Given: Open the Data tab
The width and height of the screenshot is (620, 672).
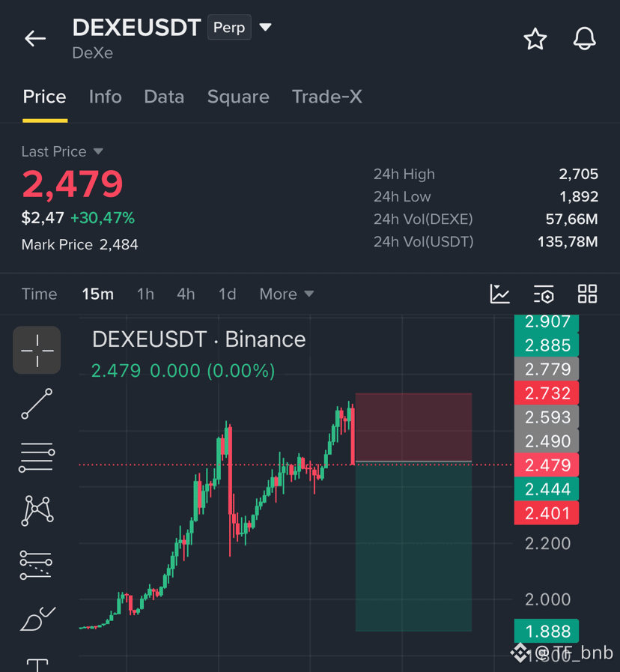Looking at the screenshot, I should click(x=164, y=97).
